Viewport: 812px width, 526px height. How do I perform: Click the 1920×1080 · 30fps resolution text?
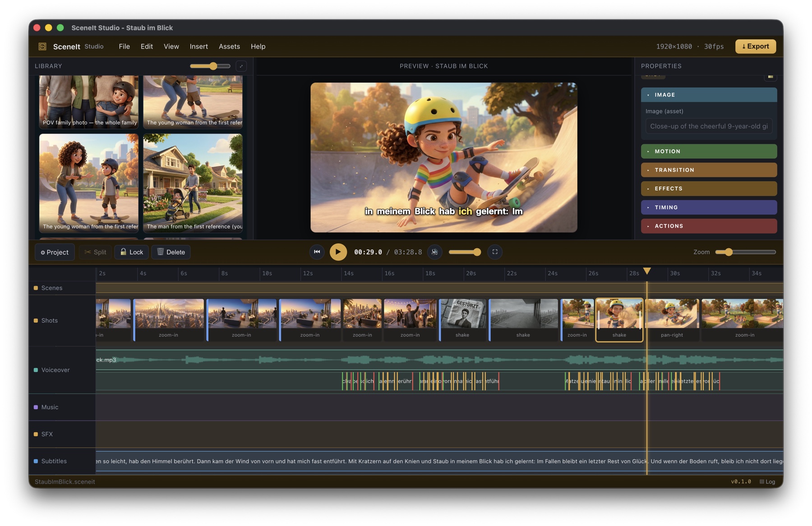690,46
